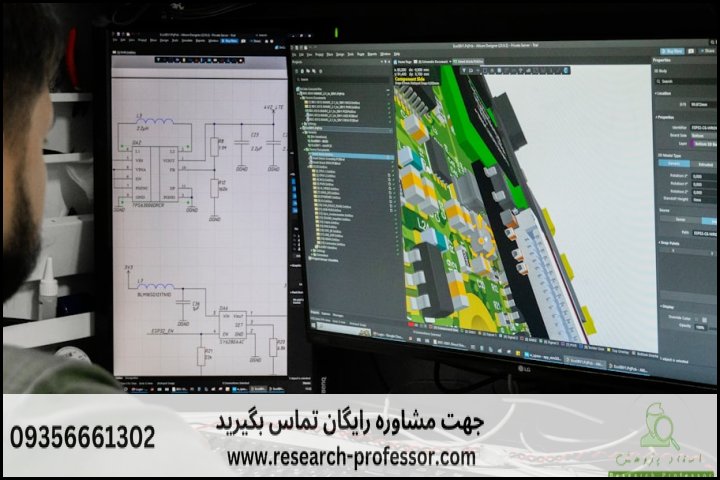
Task: Click the phone number 09356661302
Action: click(x=83, y=437)
